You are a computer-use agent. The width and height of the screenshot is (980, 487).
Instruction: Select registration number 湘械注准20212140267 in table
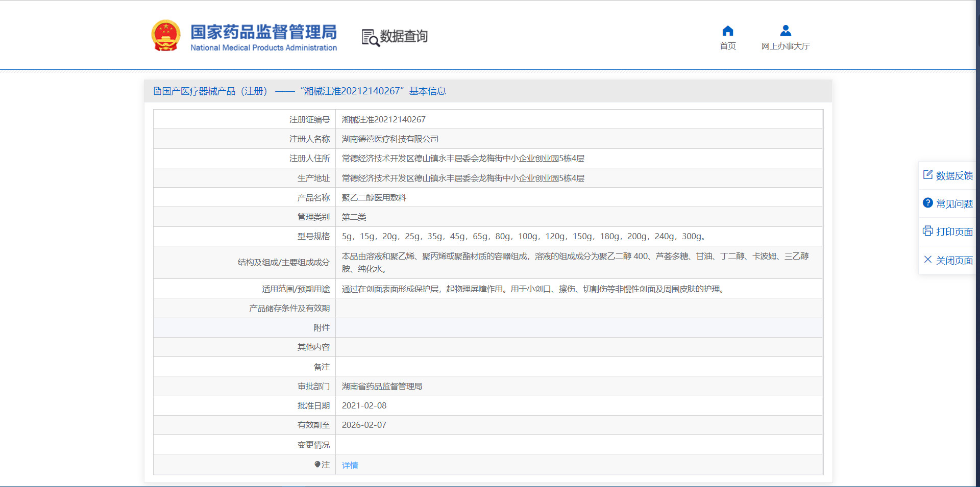click(x=384, y=119)
